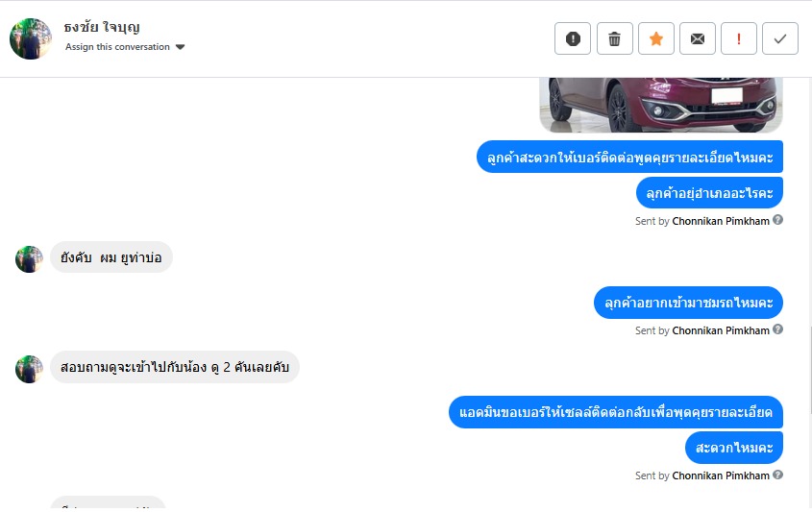This screenshot has height=512, width=812.
Task: Open ธงชัย ใจบุญ profile picture in header
Action: (x=31, y=38)
